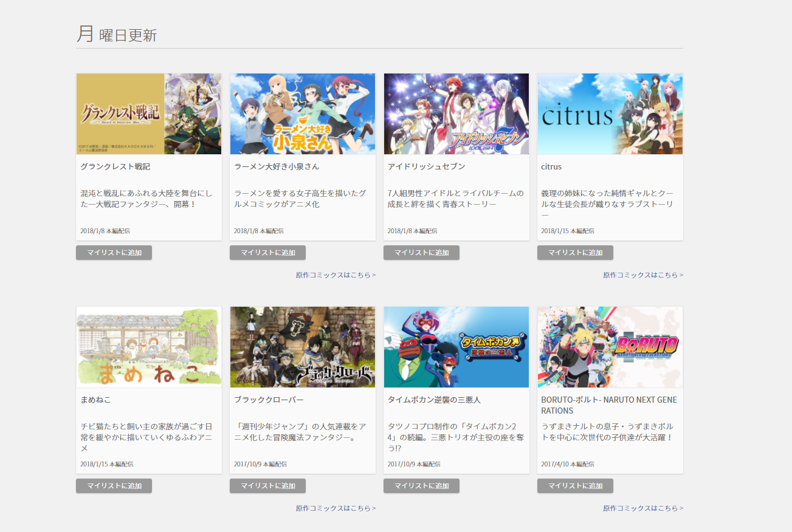Viewport: 792px width, 532px height.
Task: Click マイリストに追加 under ブラッククローバー
Action: pos(267,486)
